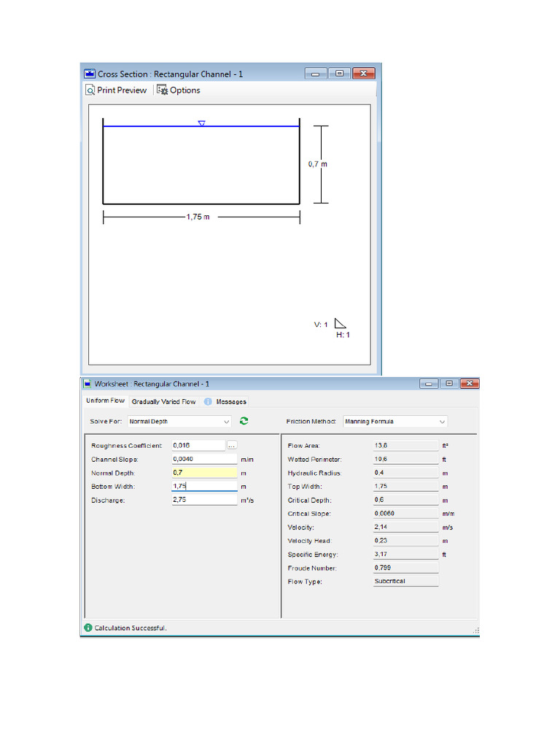The image size is (560, 747).
Task: Click the Calculation Successful status text
Action: point(131,628)
